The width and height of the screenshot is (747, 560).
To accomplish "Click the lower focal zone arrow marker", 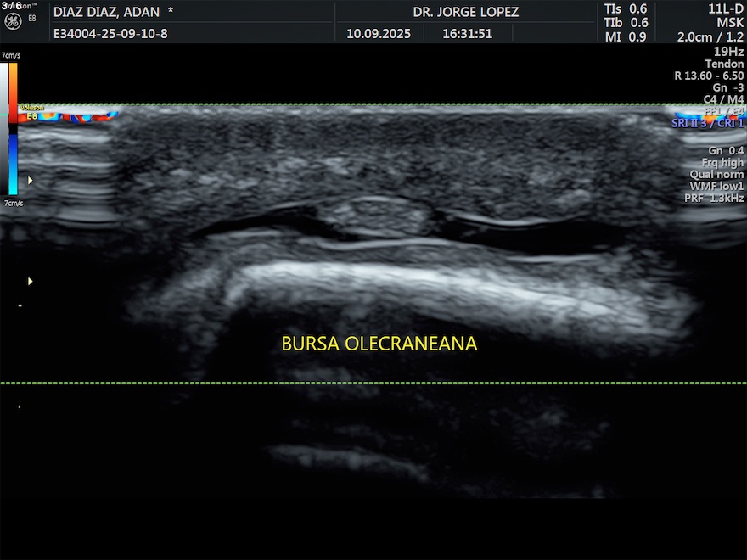I will [31, 281].
